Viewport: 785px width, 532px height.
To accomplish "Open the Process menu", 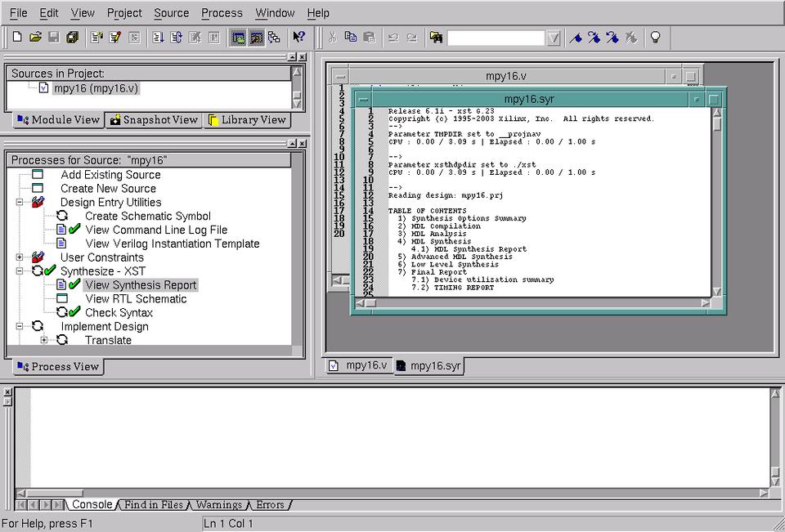I will point(222,13).
